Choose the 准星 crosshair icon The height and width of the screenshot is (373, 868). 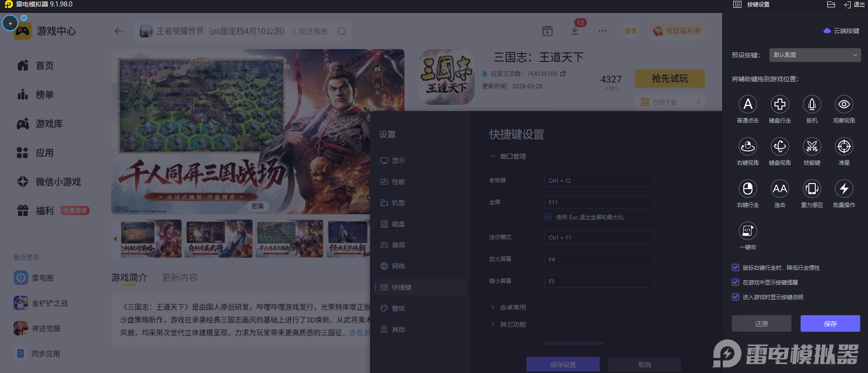844,147
